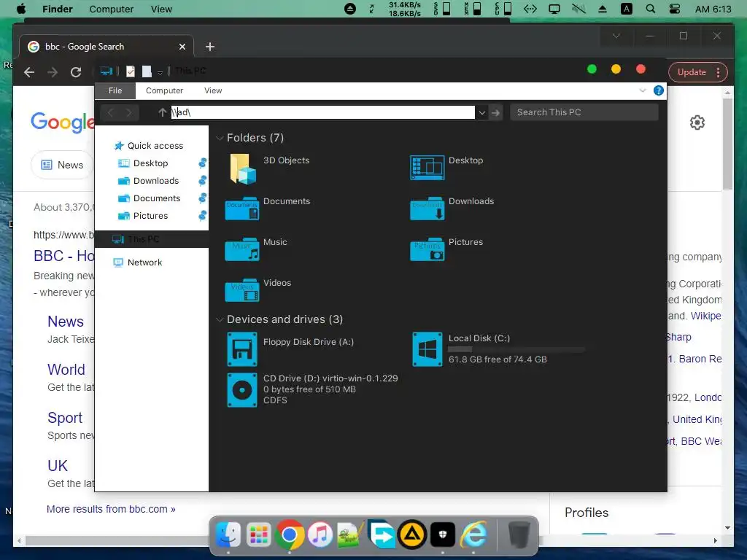This screenshot has width=747, height=560.
Task: Open Launchpad from the dock
Action: pyautogui.click(x=259, y=534)
